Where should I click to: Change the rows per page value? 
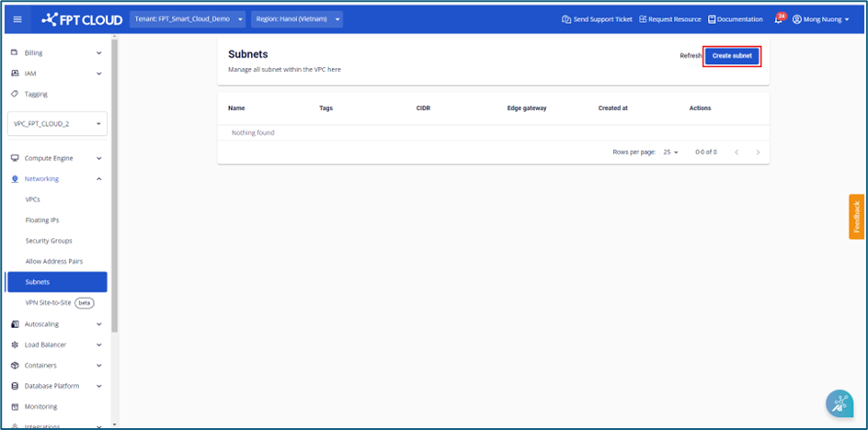click(670, 152)
